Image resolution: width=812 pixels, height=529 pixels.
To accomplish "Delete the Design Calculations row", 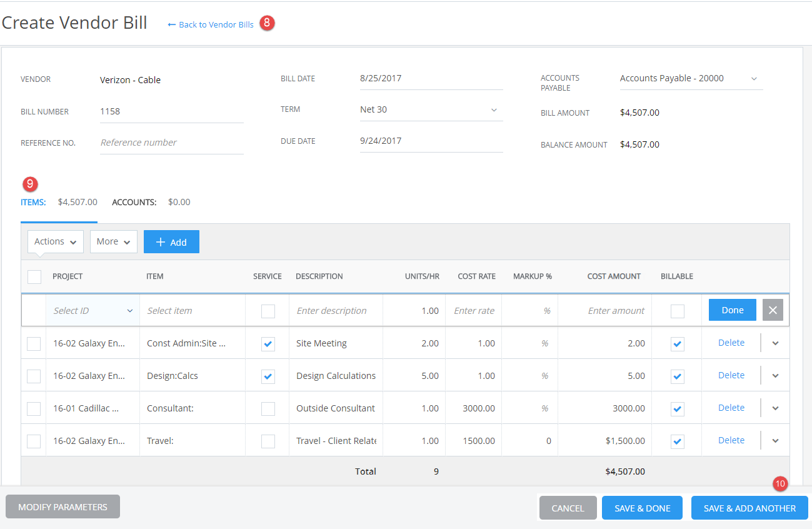I will (731, 375).
